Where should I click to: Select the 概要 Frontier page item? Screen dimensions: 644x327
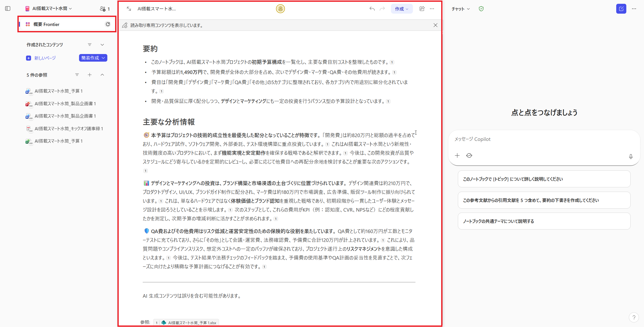pos(46,24)
